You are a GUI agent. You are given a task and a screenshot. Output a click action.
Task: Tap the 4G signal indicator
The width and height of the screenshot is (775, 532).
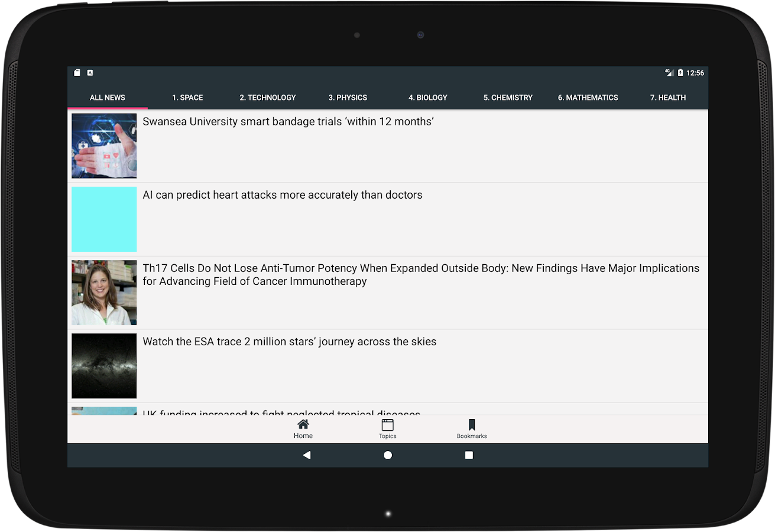coord(669,73)
